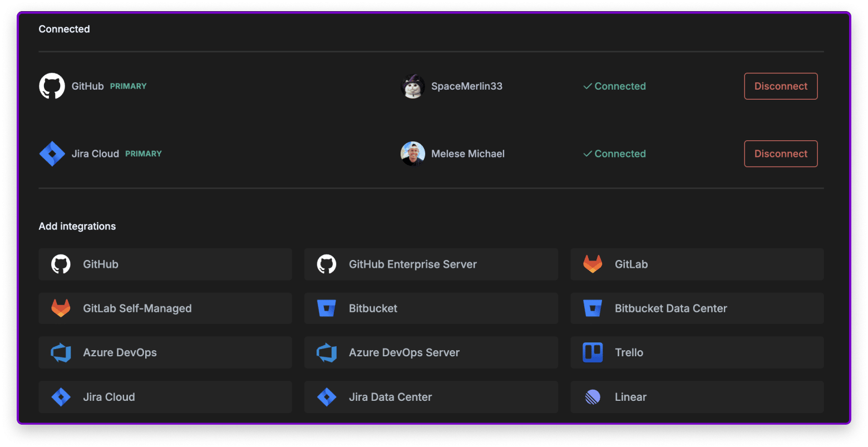Click the Jira Cloud logo in the Connected list
Image resolution: width=868 pixels, height=447 pixels.
(52, 154)
